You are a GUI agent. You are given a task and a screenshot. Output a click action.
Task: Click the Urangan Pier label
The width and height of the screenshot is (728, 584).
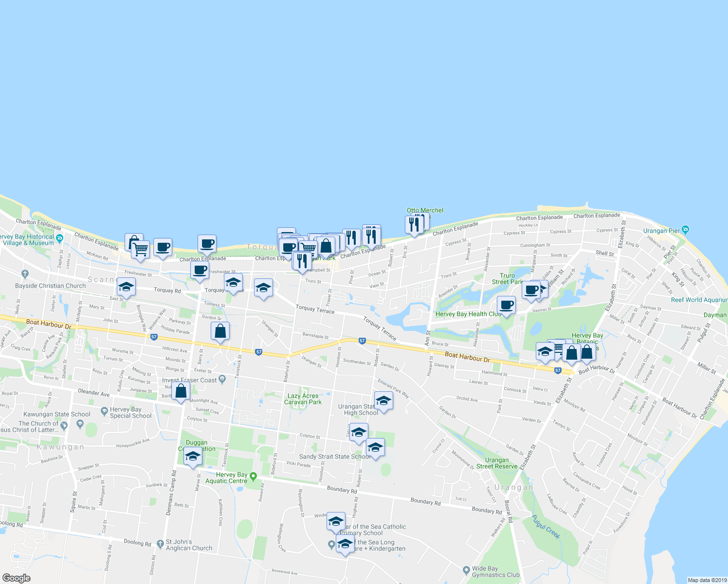tap(661, 231)
